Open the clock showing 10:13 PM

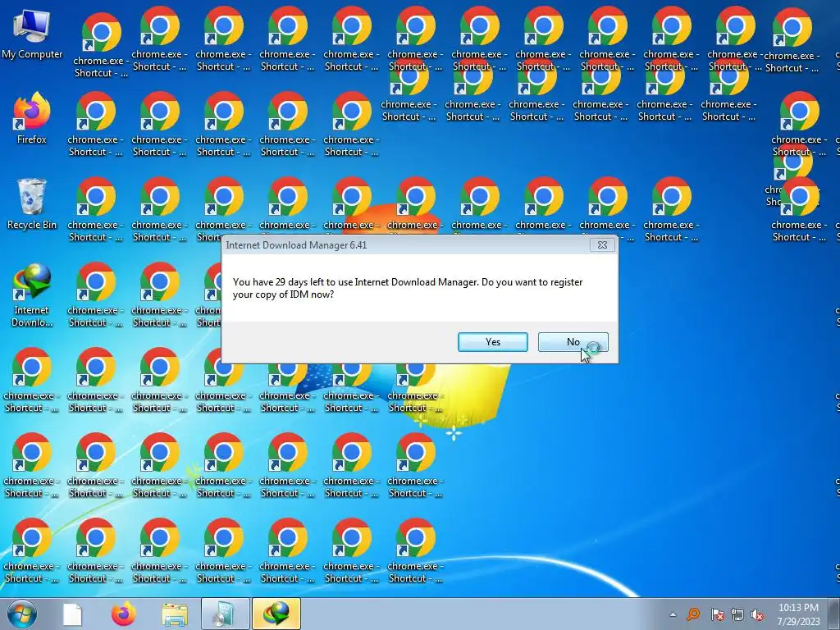798,614
